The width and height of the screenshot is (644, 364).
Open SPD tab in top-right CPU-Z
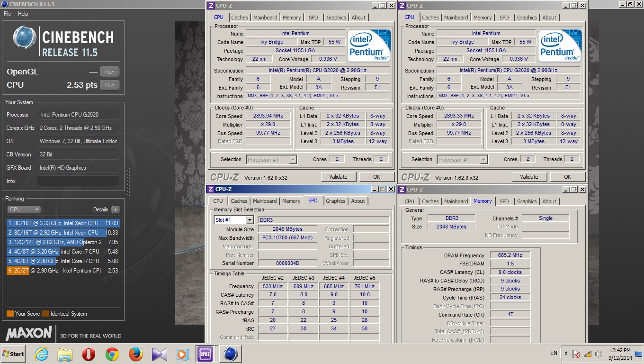(504, 18)
